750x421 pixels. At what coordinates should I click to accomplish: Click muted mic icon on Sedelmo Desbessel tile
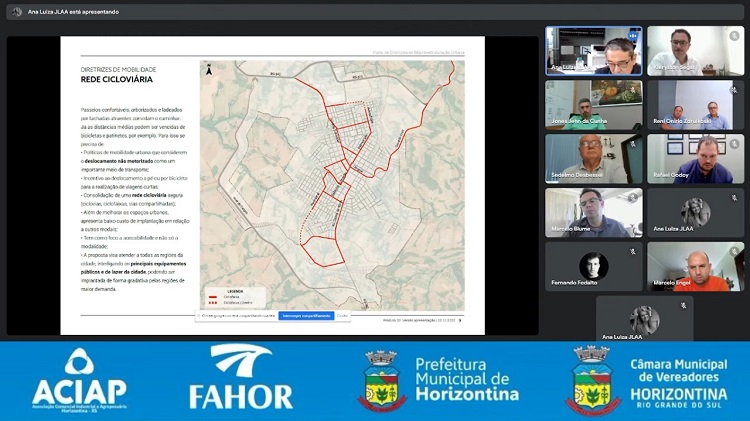634,142
